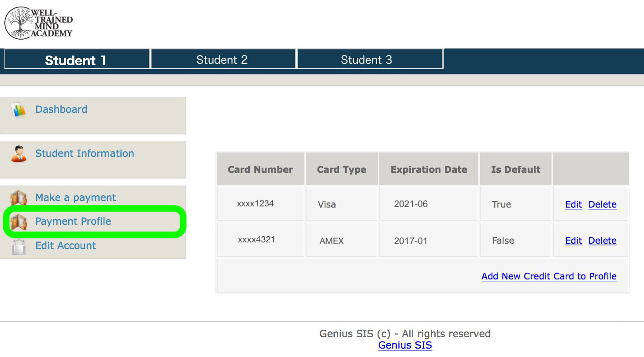
Task: Edit the Visa card ending 1234
Action: 574,205
